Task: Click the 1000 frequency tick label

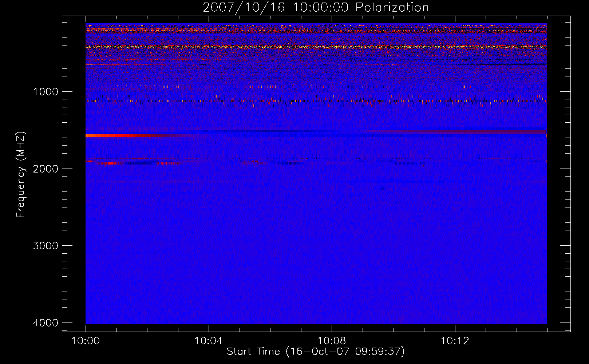Action: [x=46, y=92]
